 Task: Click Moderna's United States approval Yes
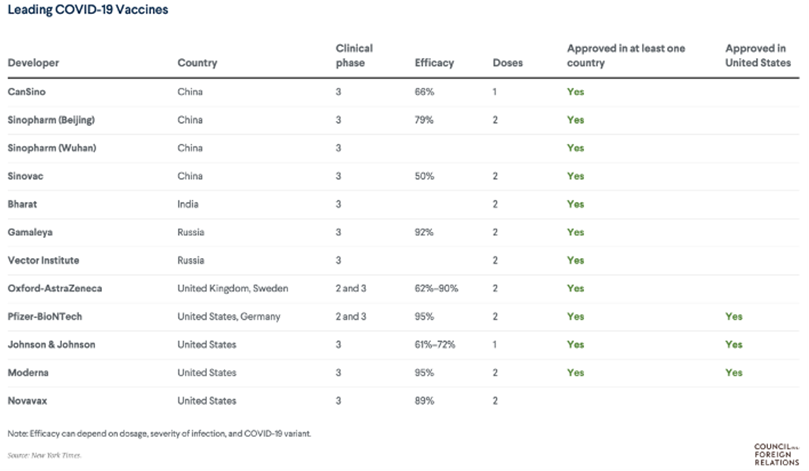pyautogui.click(x=734, y=372)
